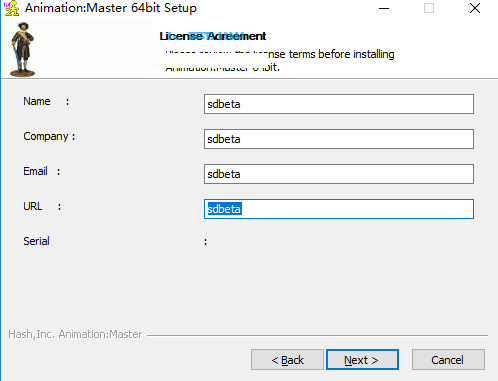
Task: Continue with the Next button
Action: [362, 360]
